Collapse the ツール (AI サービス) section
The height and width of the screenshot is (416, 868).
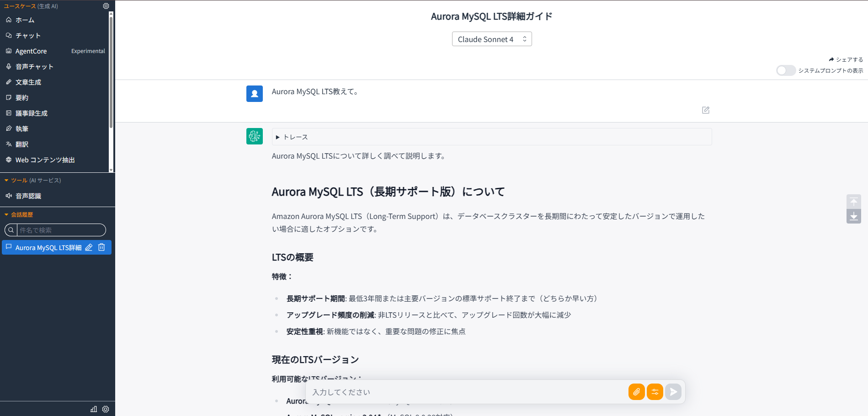[x=32, y=181]
